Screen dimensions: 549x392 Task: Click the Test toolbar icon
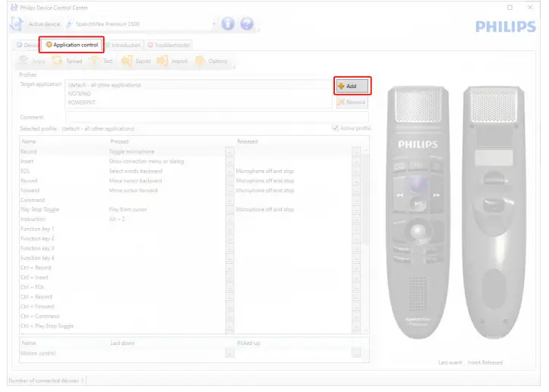coord(94,61)
